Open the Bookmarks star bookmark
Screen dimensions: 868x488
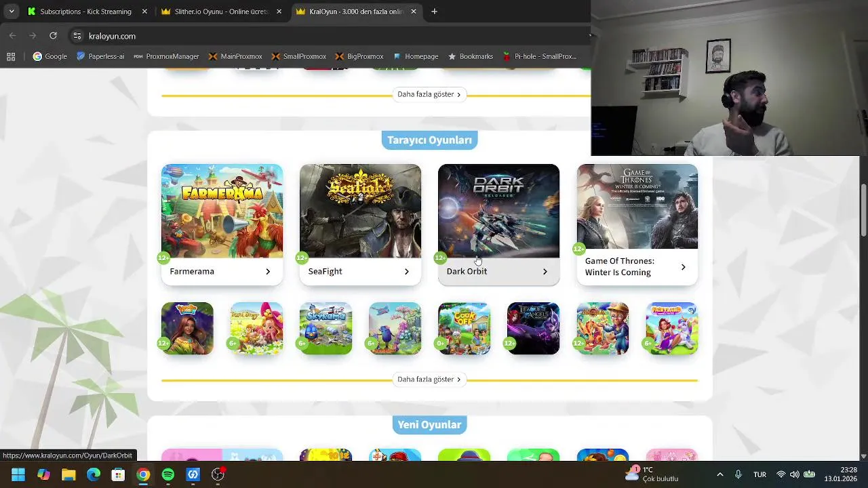(x=470, y=56)
